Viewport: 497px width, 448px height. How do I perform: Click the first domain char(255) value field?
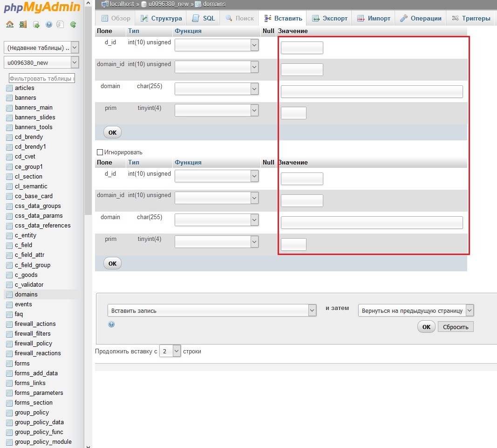[371, 91]
